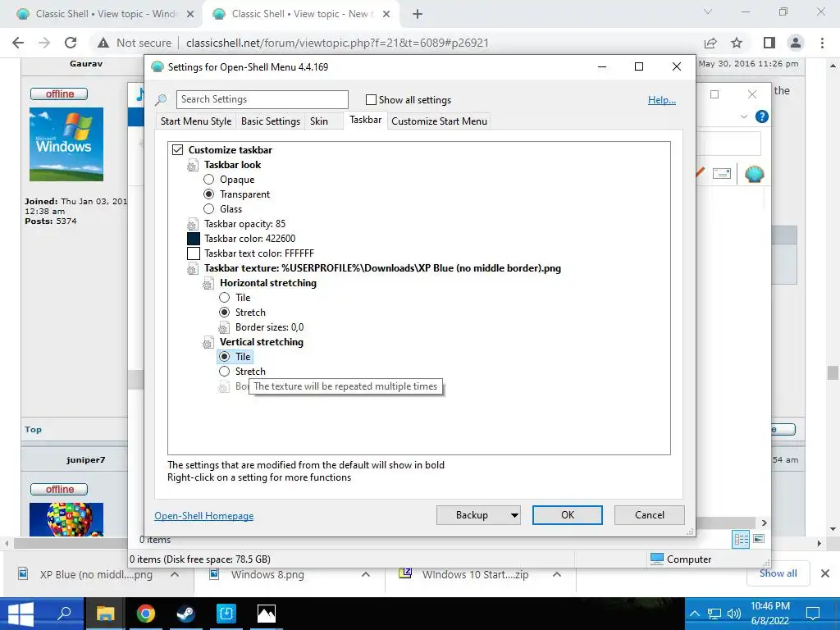The width and height of the screenshot is (840, 630).
Task: Click the magnifier icon beside Search Settings
Action: [161, 99]
